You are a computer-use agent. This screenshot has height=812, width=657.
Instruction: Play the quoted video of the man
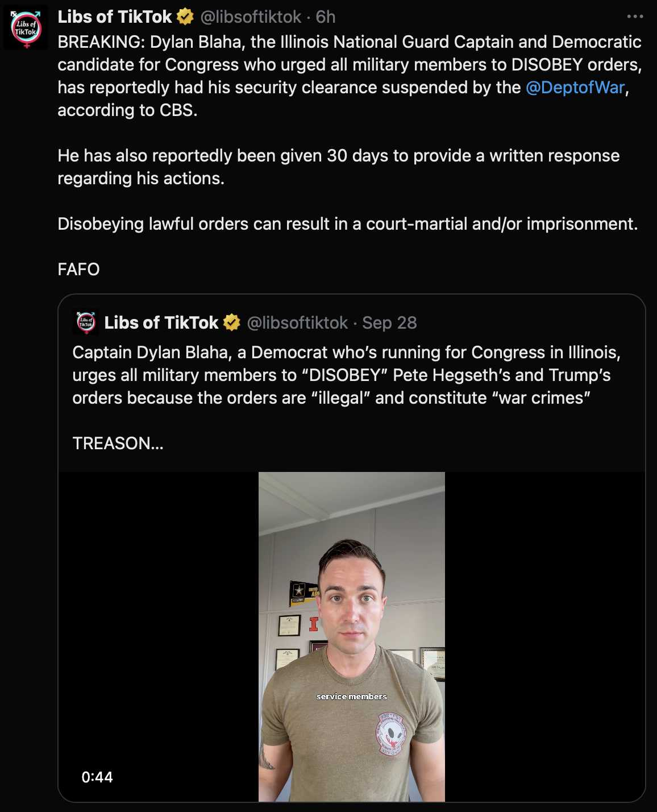[352, 625]
